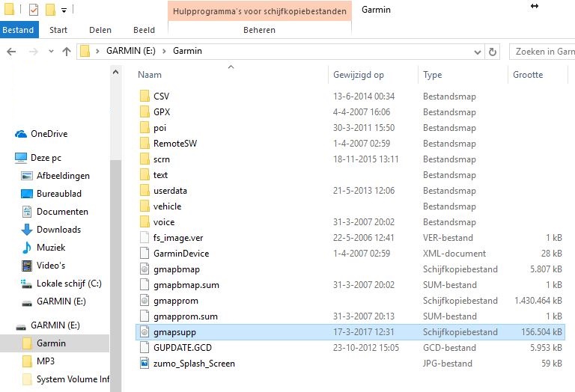
Task: Select System Volume Inf folder in navigation pane
Action: click(73, 379)
